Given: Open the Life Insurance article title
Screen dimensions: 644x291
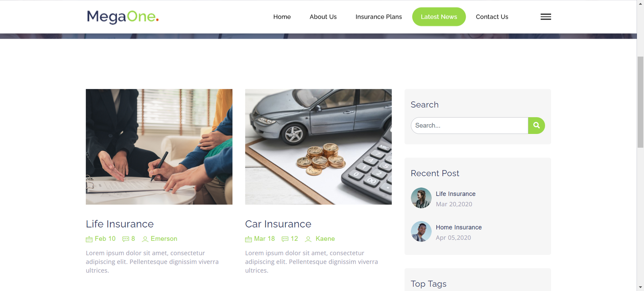Looking at the screenshot, I should [120, 224].
